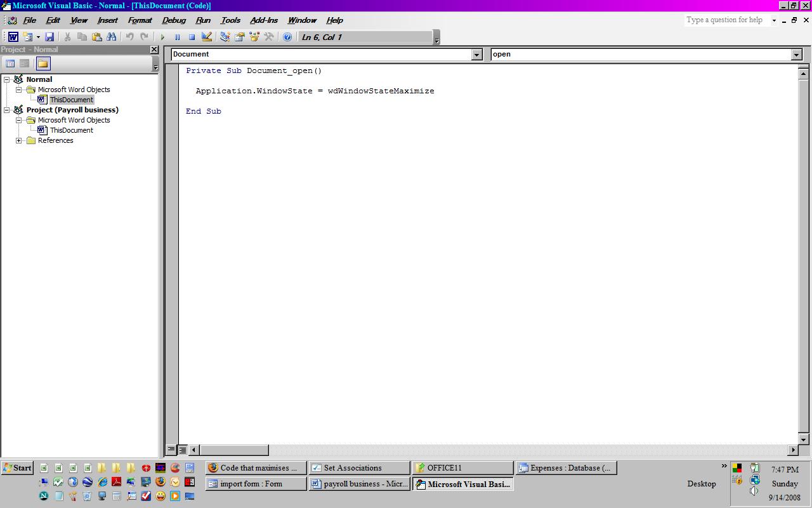Show hidden taskbar buttons via chevron
Image resolution: width=812 pixels, height=508 pixels.
click(x=724, y=466)
